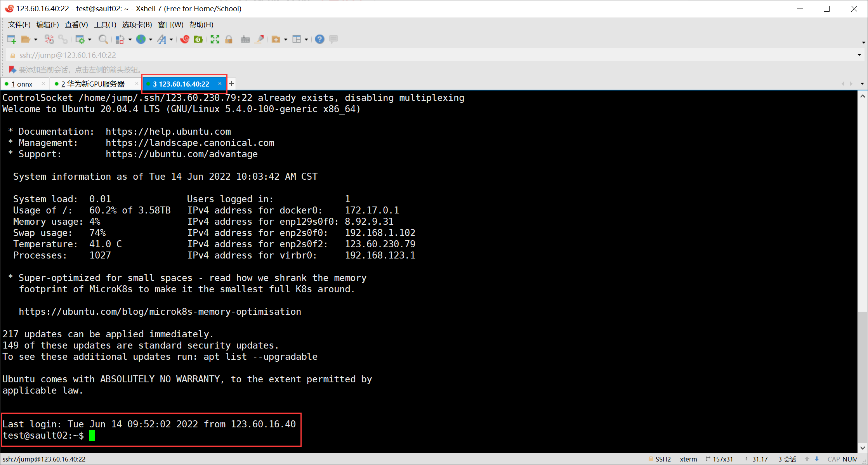Screen dimensions: 868x465
Task: Open the address bar history dropdown
Action: 859,55
